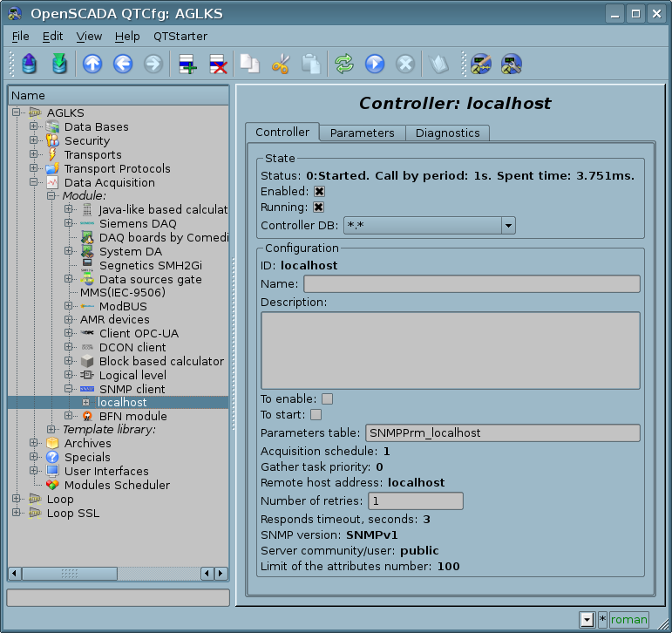Click the Save to DB toolbar icon

coord(59,65)
